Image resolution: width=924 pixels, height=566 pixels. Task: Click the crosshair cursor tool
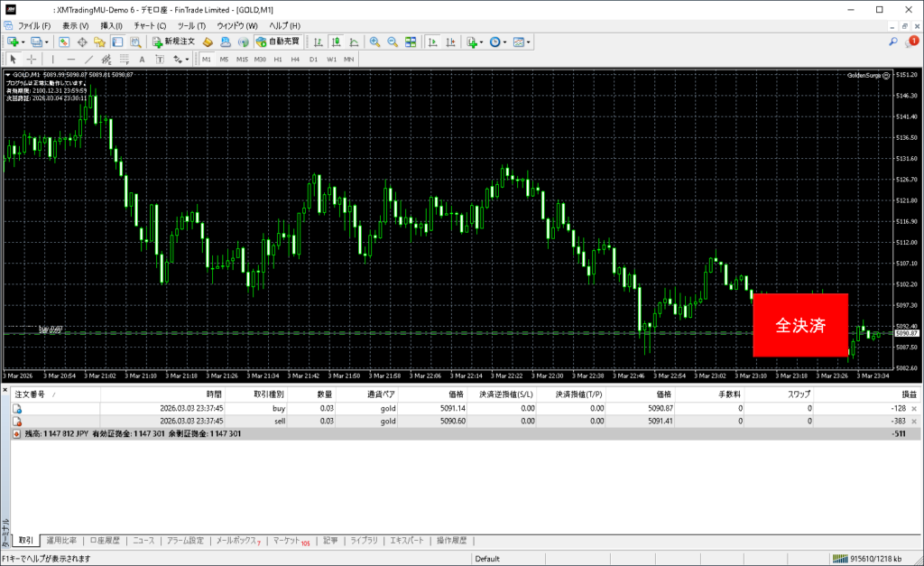click(32, 59)
